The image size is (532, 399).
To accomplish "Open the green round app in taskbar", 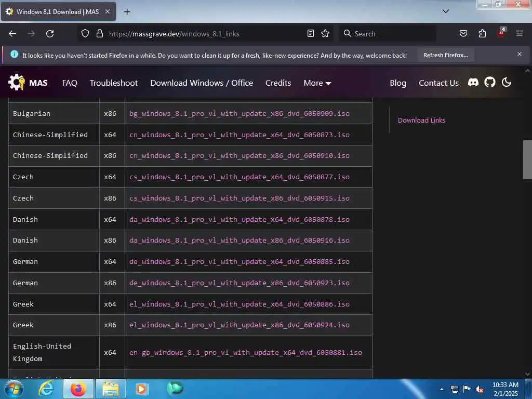I will point(175,388).
